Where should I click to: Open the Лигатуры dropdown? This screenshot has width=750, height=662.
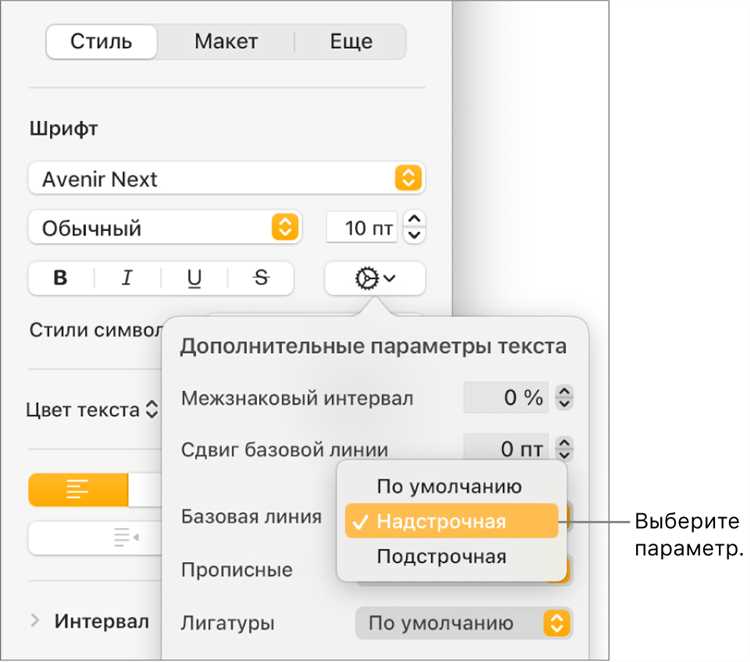tap(463, 623)
